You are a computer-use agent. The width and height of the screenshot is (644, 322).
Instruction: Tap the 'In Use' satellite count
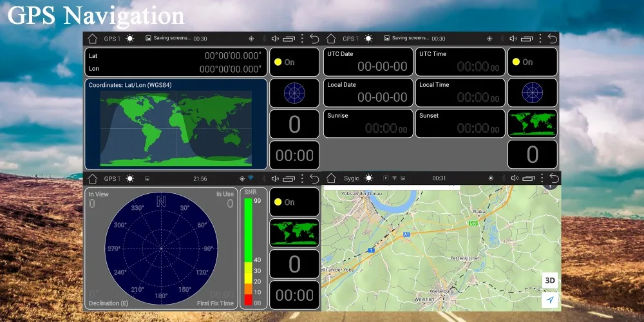pyautogui.click(x=231, y=204)
